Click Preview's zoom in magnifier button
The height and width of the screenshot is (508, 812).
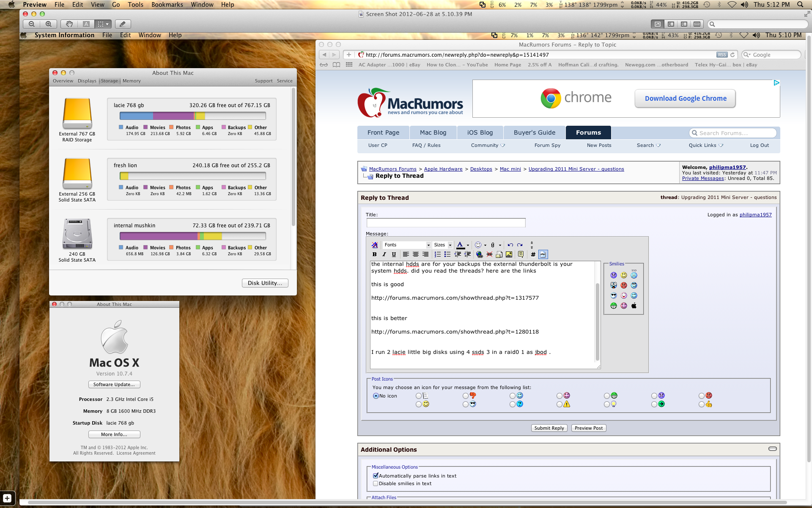[x=49, y=24]
